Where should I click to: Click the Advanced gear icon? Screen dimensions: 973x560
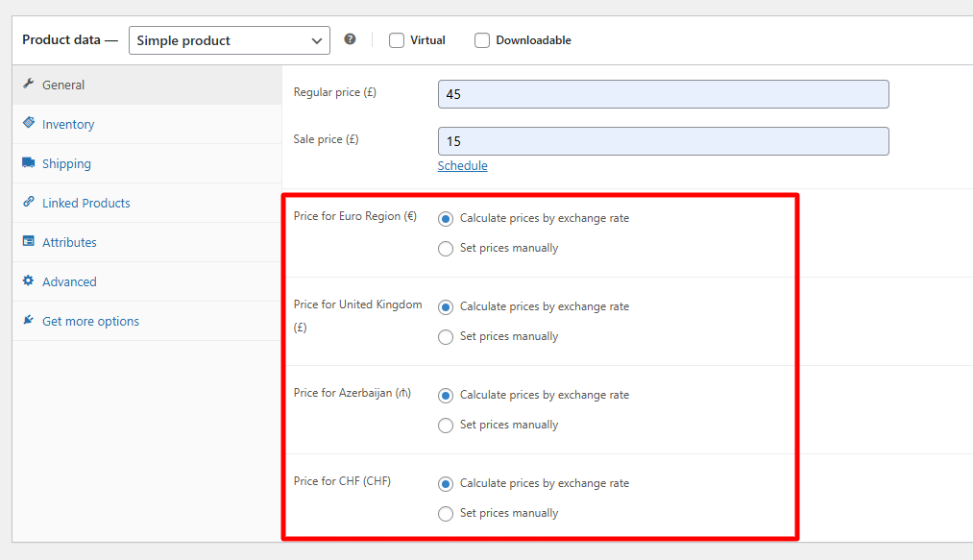29,281
